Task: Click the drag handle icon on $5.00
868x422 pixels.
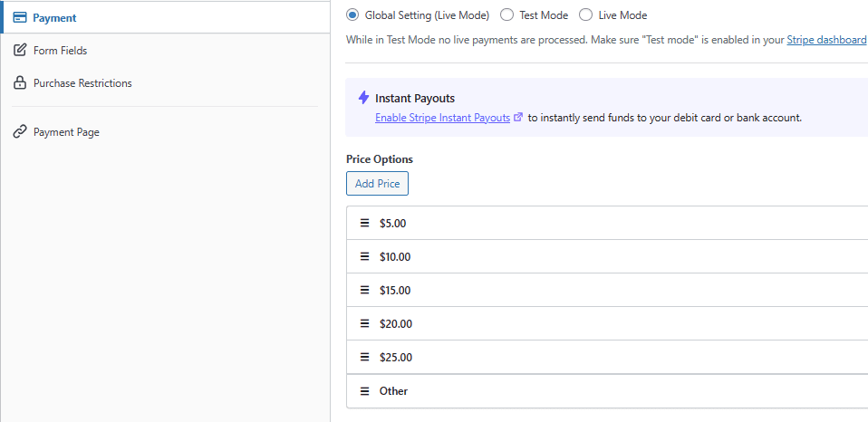Action: (x=365, y=223)
